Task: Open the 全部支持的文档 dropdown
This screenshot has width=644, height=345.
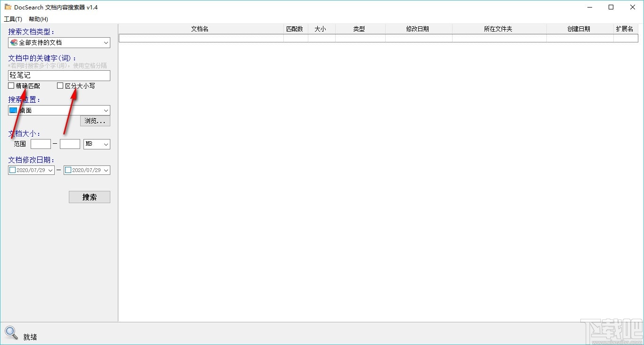Action: [x=106, y=42]
